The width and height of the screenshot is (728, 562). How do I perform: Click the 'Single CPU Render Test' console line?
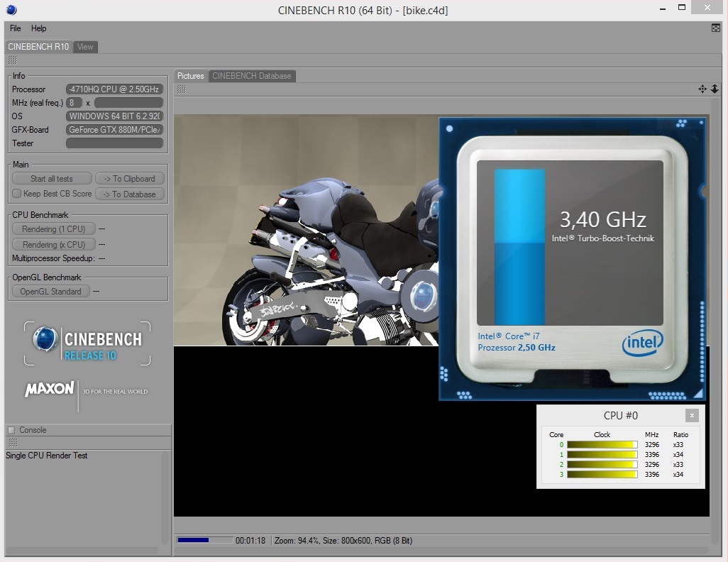(x=46, y=456)
